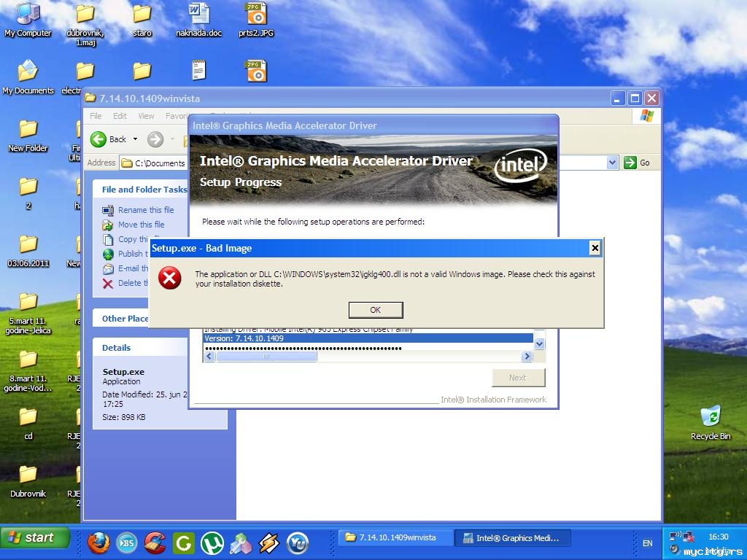Open prts2.JPG image file
Screen dimensions: 747x560
(x=256, y=20)
